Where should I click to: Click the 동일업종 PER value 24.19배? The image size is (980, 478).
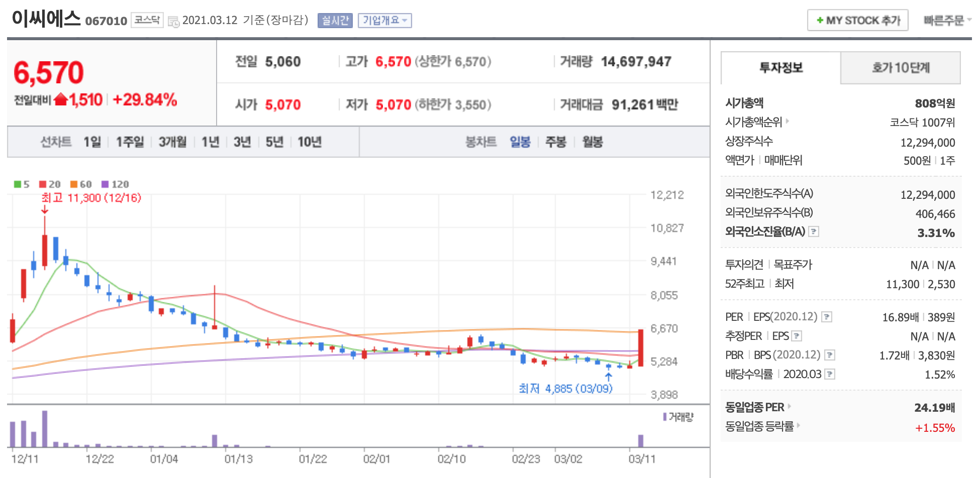coord(934,408)
